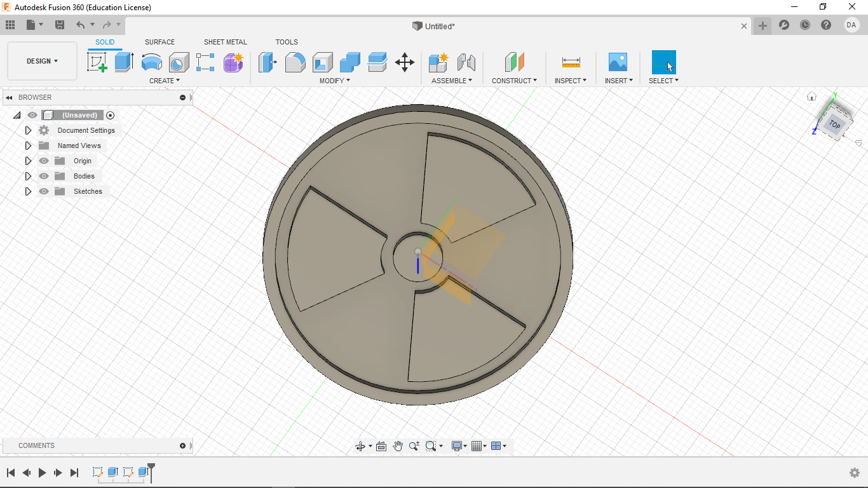
Task: Open the INSPECT dropdown menu
Action: point(571,81)
